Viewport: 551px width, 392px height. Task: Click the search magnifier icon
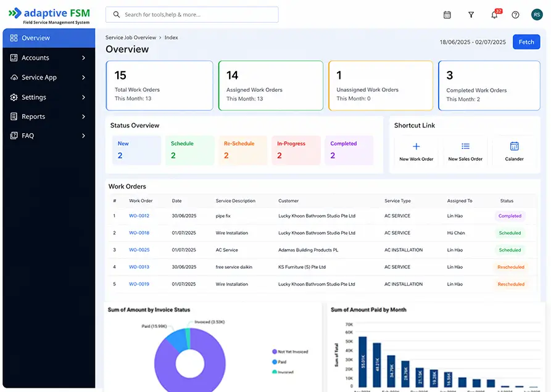[117, 14]
